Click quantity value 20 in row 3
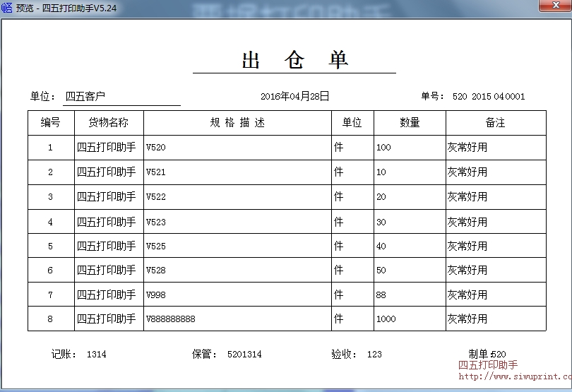 381,197
